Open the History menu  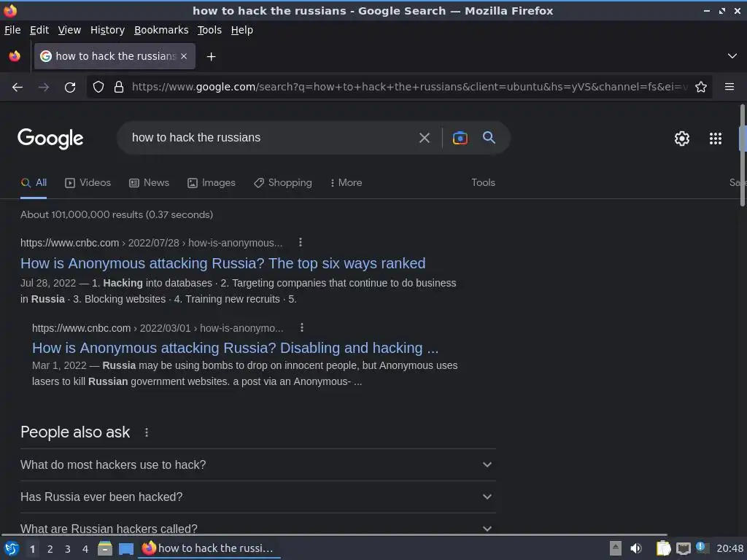pos(108,30)
